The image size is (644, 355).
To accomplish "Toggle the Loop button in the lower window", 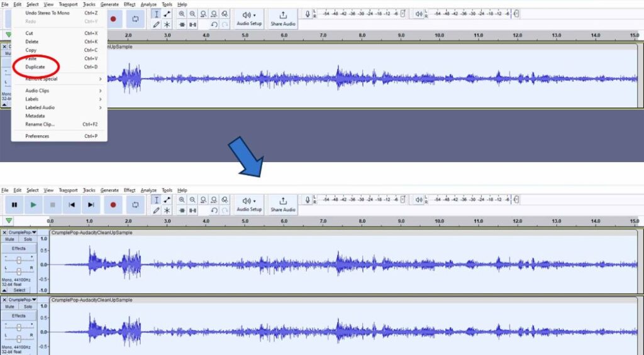I will (x=135, y=204).
